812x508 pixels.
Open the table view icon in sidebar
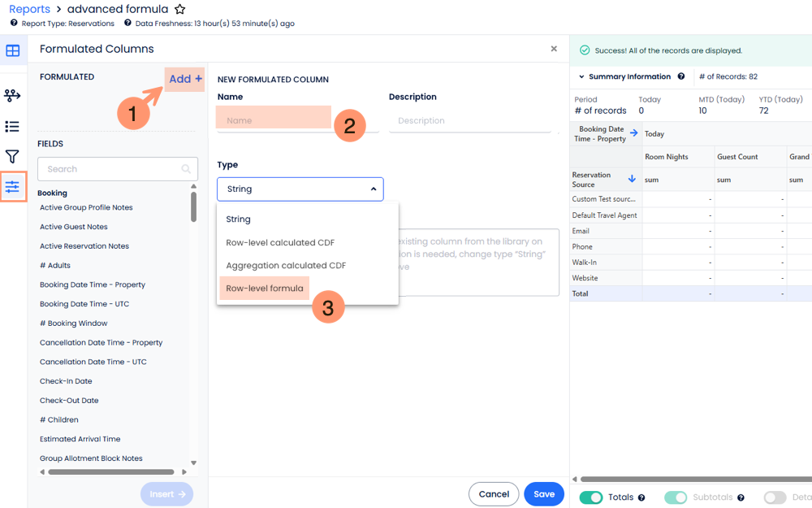click(12, 51)
